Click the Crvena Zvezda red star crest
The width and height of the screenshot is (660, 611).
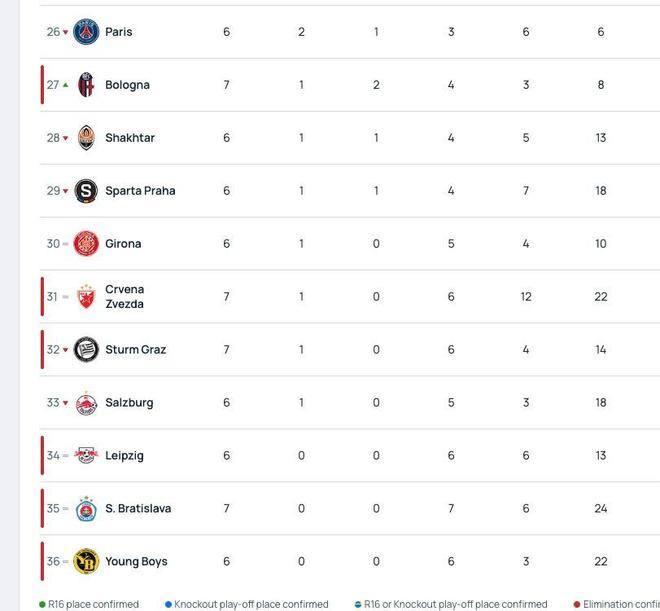[x=86, y=297]
